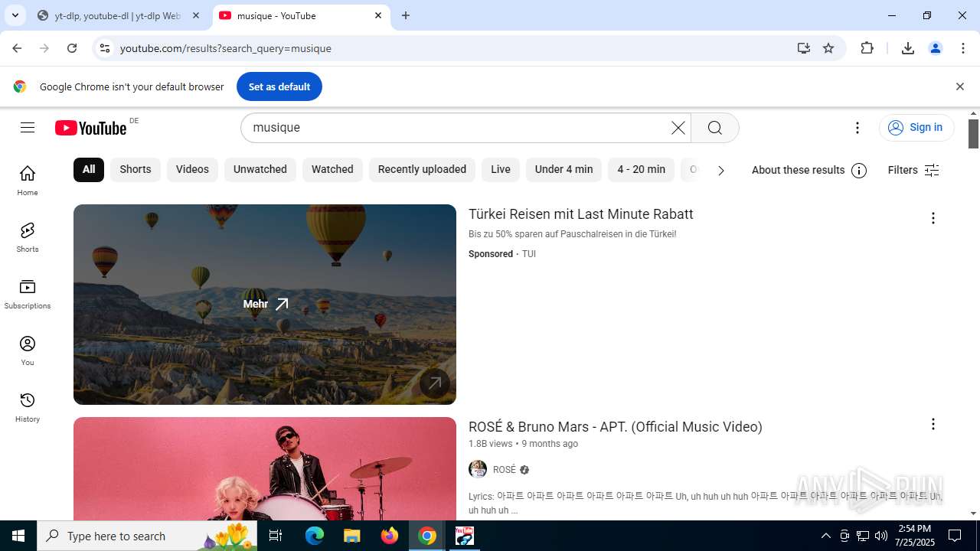This screenshot has height=551, width=980.
Task: Open Türkei Reisen mit Last Minute Rabatt title
Action: pyautogui.click(x=581, y=214)
